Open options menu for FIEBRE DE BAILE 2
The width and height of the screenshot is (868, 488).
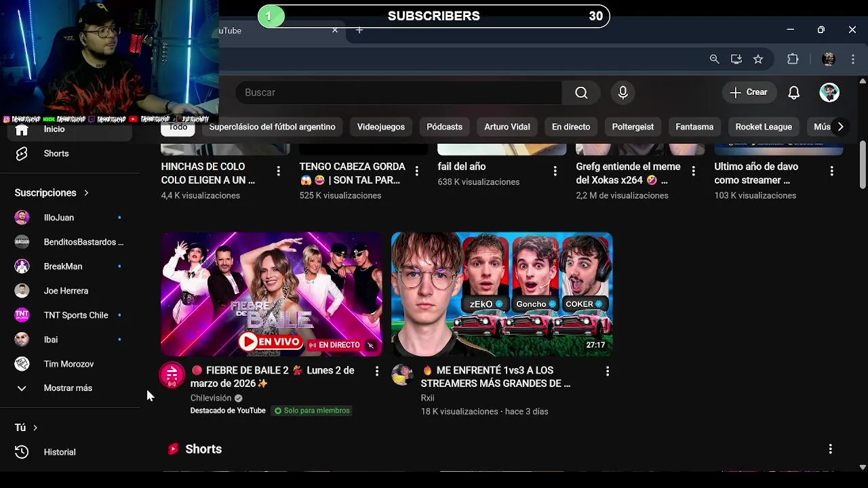[377, 371]
